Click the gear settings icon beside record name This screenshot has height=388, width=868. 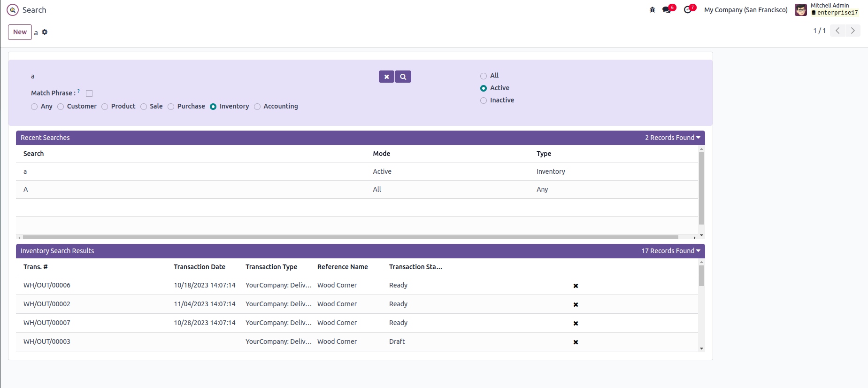tap(45, 32)
